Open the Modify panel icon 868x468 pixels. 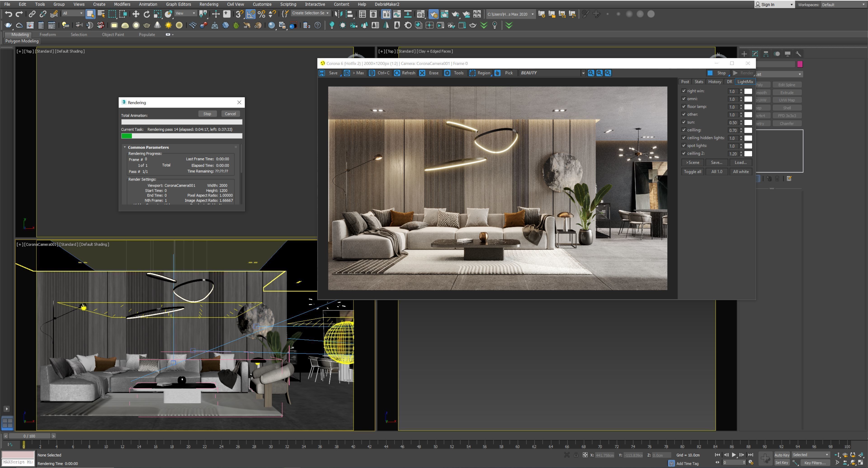755,54
